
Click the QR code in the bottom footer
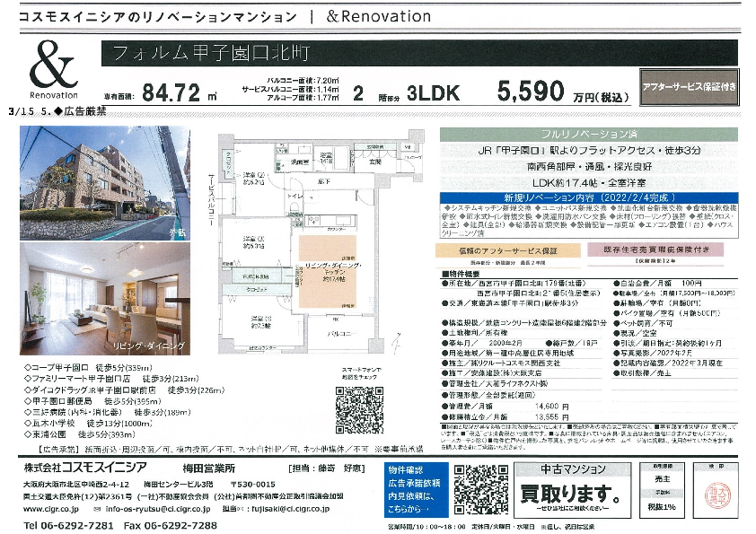coord(476,489)
